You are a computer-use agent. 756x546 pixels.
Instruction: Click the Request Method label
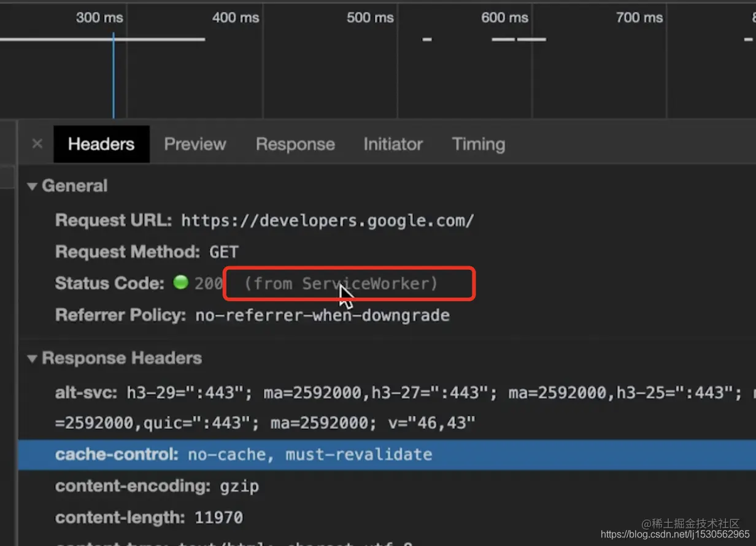tap(128, 252)
